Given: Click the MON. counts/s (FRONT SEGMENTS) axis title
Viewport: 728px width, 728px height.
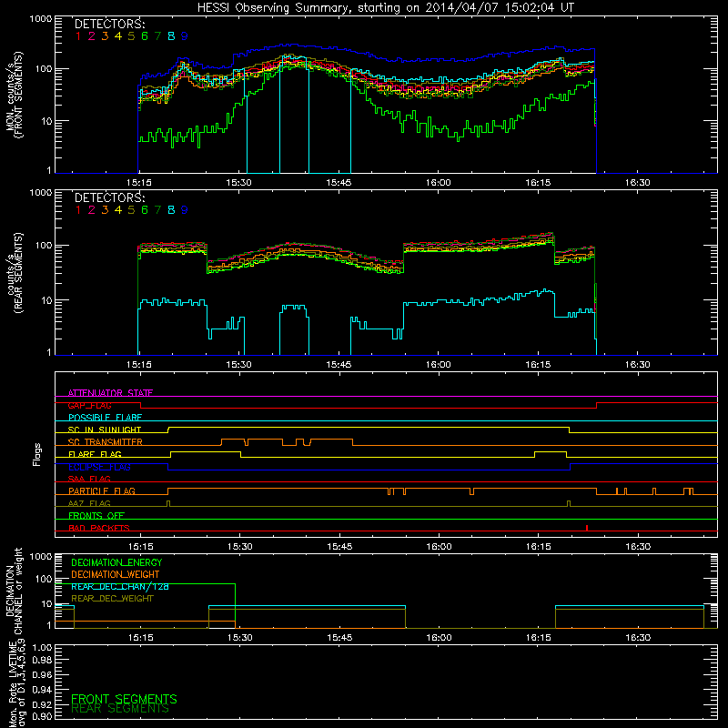Looking at the screenshot, I should point(14,95).
